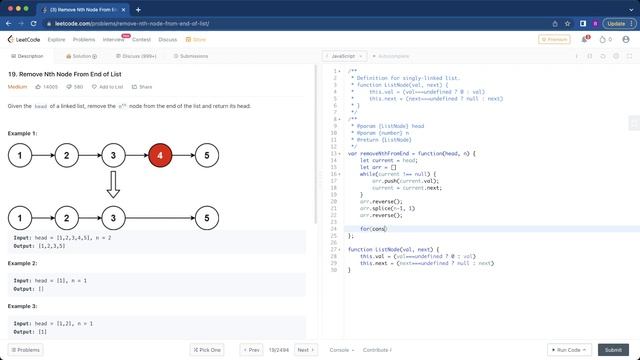The height and width of the screenshot is (360, 640).
Task: Open the user profile avatar
Action: pos(626,40)
